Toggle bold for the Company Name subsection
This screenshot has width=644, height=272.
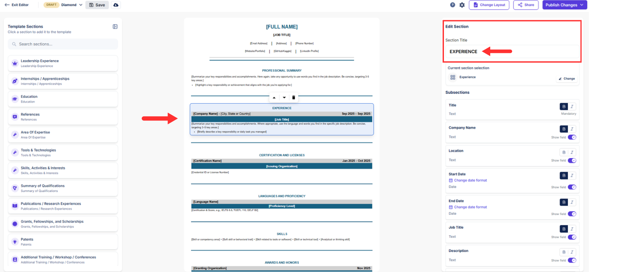(x=564, y=129)
